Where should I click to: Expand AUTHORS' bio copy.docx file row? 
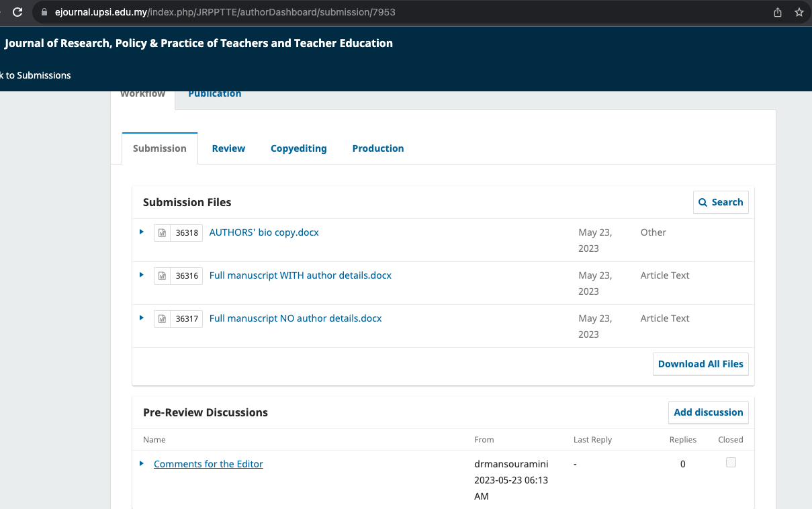[x=142, y=232]
